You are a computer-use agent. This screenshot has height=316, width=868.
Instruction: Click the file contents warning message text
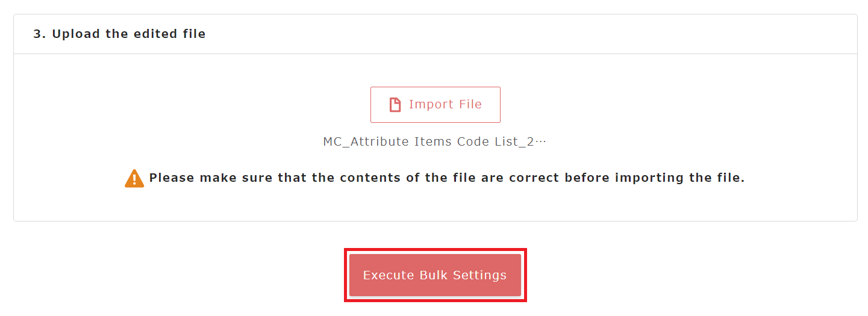446,178
